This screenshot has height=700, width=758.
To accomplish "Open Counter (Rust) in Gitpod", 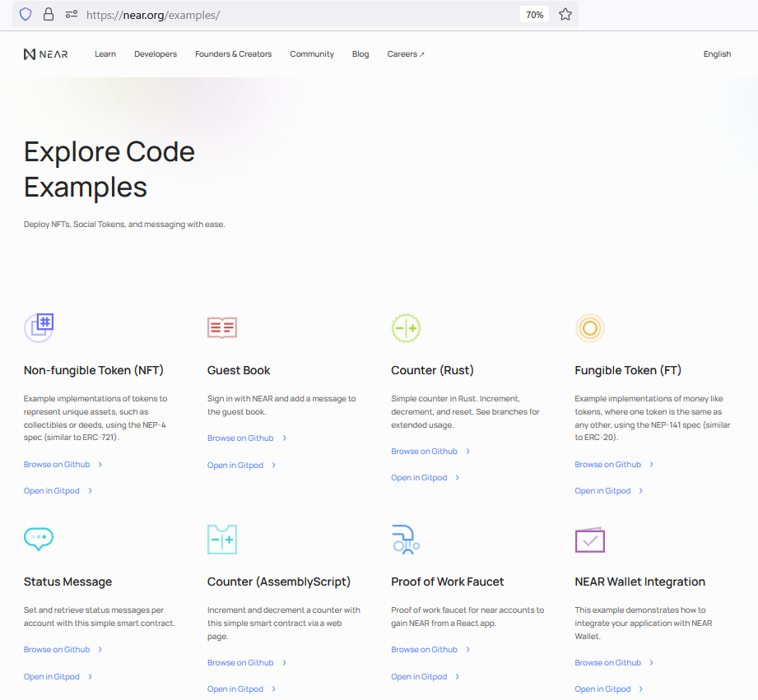I will tap(419, 478).
